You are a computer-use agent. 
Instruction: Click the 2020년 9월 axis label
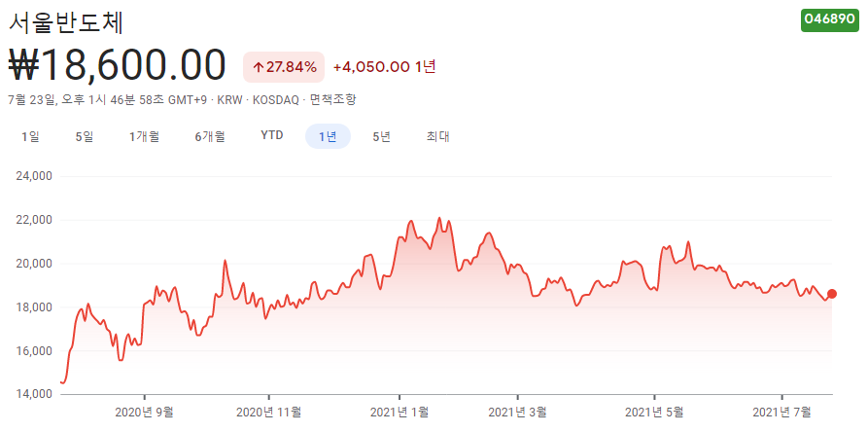[145, 412]
